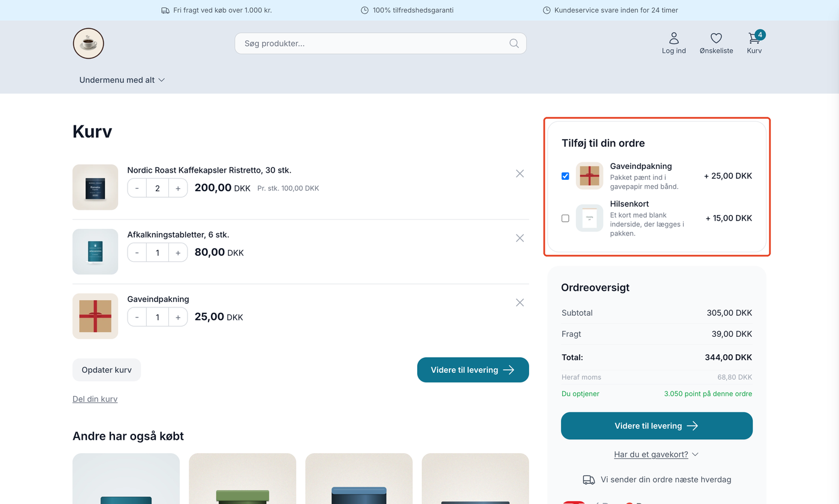
Task: Expand the Undermenu med alt menu
Action: click(122, 80)
